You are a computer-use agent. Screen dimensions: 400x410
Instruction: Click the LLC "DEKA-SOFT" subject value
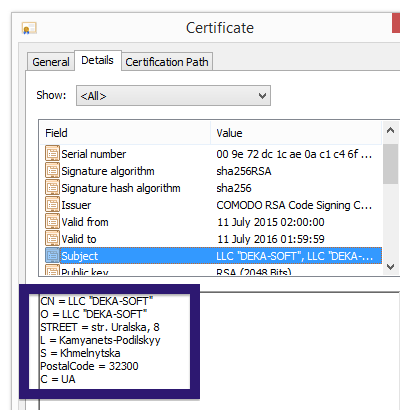point(294,256)
